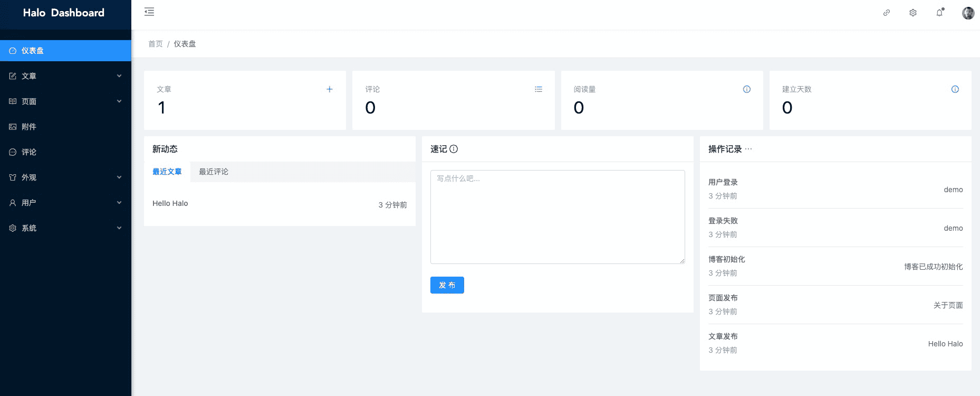Click the 仪表盘 breadcrumb text
The image size is (980, 396).
click(x=185, y=44)
